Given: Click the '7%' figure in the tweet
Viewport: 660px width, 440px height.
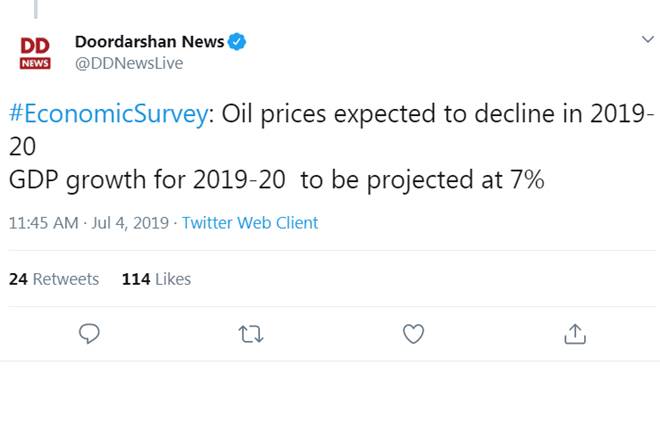Looking at the screenshot, I should click(x=524, y=183).
